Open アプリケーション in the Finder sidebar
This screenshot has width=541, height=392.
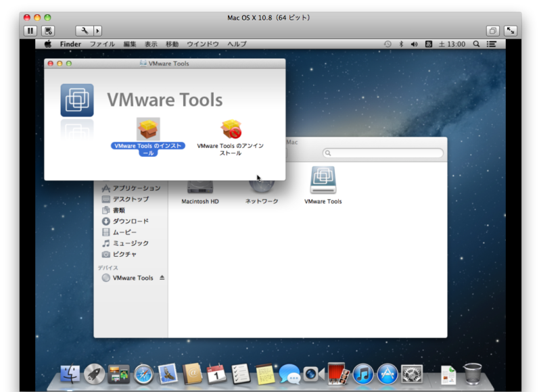click(131, 189)
